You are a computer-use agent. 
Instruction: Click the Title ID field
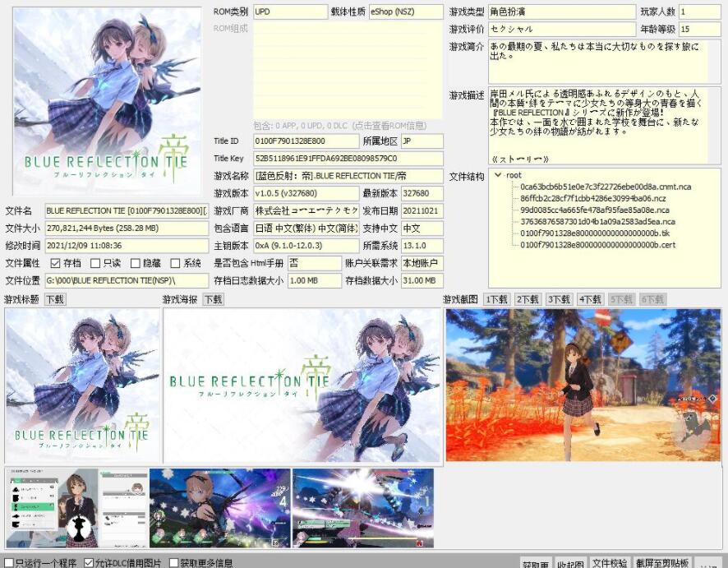click(306, 141)
